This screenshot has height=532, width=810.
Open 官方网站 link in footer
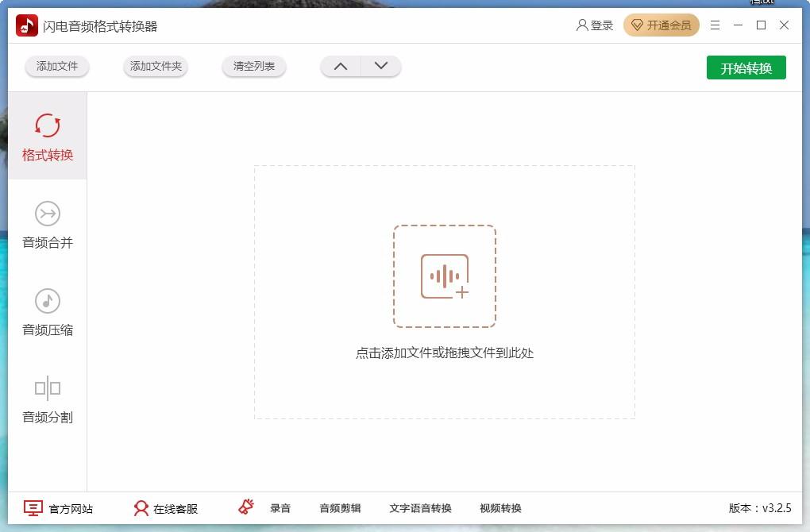click(71, 509)
